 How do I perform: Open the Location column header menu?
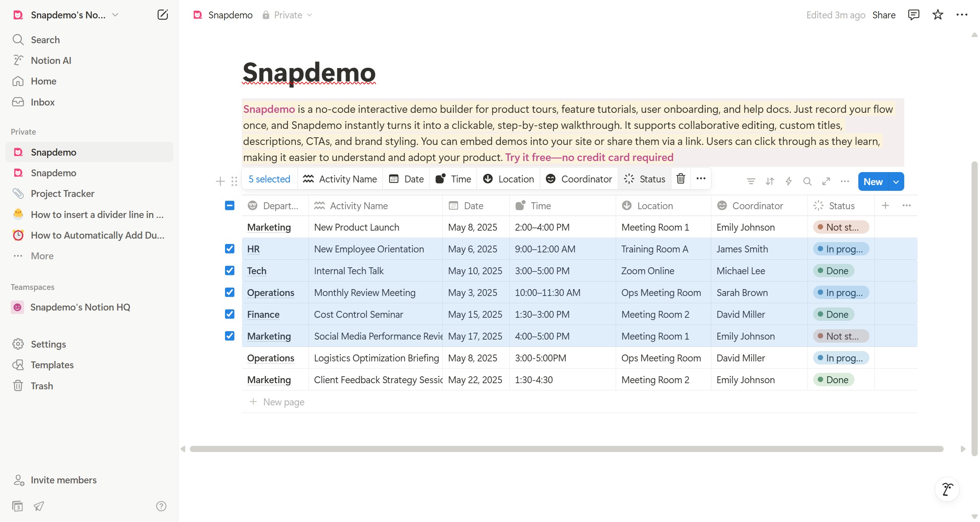click(663, 206)
